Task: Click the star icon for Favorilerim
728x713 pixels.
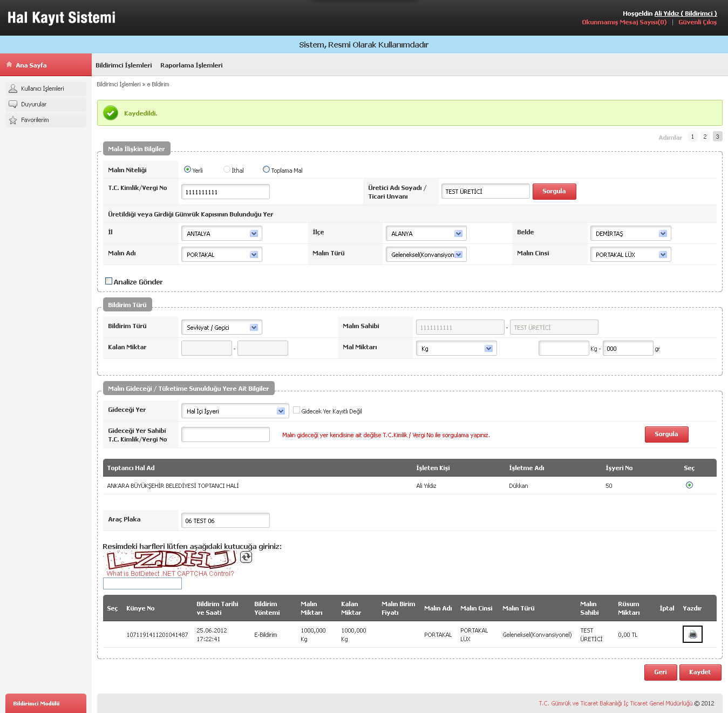Action: [x=13, y=120]
